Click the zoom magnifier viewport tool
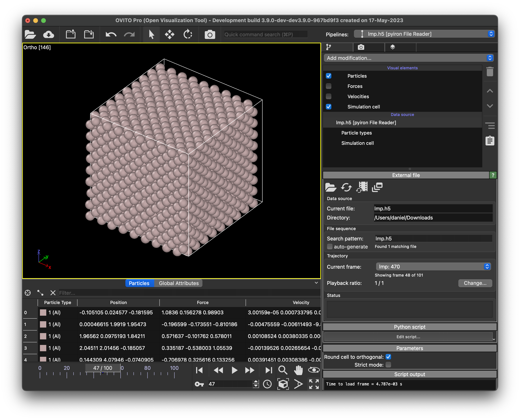520x420 pixels. click(283, 370)
